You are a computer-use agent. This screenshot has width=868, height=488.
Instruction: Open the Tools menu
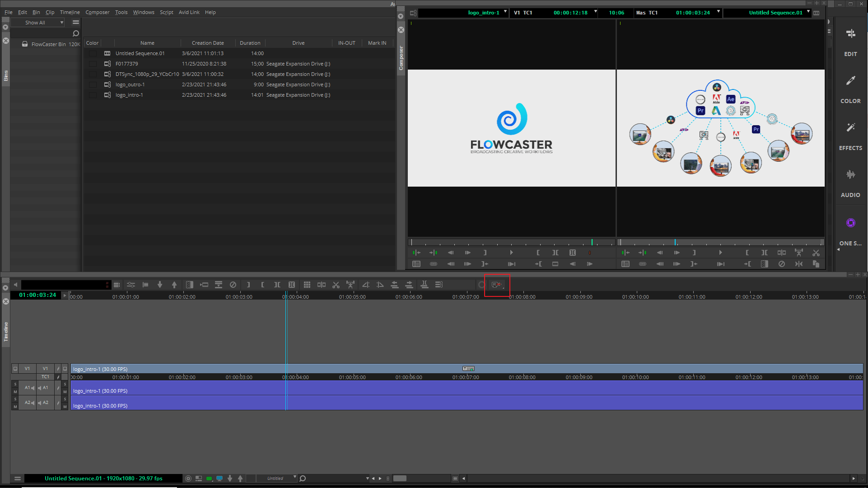pos(121,12)
